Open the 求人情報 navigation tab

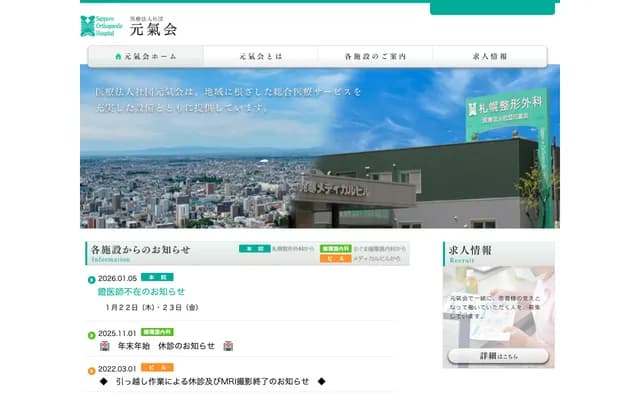pyautogui.click(x=490, y=56)
